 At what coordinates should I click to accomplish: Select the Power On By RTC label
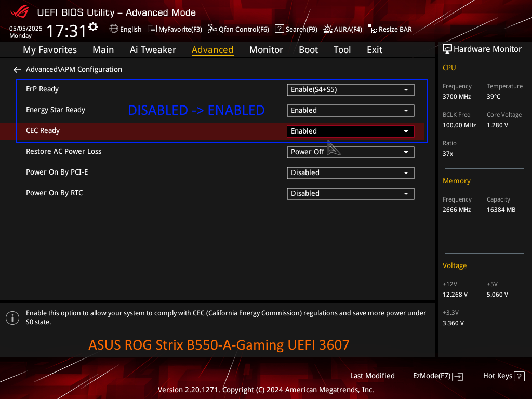click(x=54, y=193)
